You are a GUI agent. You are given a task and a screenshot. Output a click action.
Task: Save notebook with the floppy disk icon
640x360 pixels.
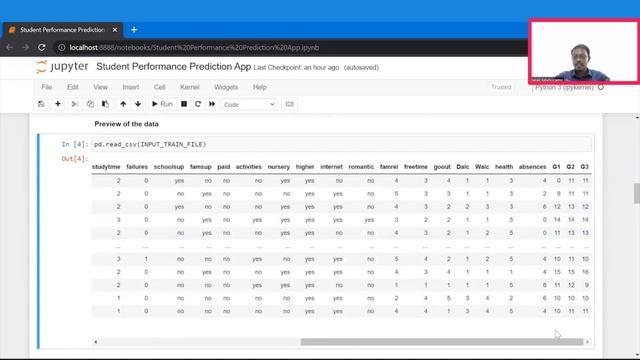point(41,104)
